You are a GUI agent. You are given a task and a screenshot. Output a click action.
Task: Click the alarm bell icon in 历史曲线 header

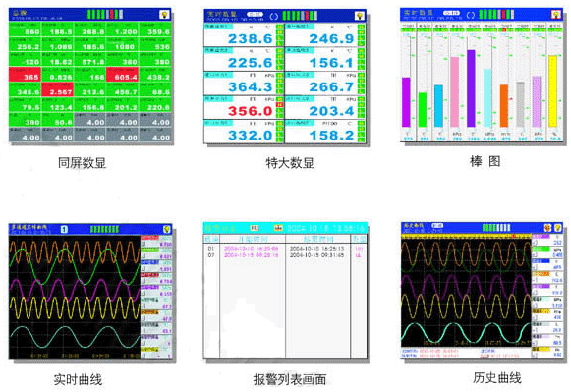tap(547, 228)
